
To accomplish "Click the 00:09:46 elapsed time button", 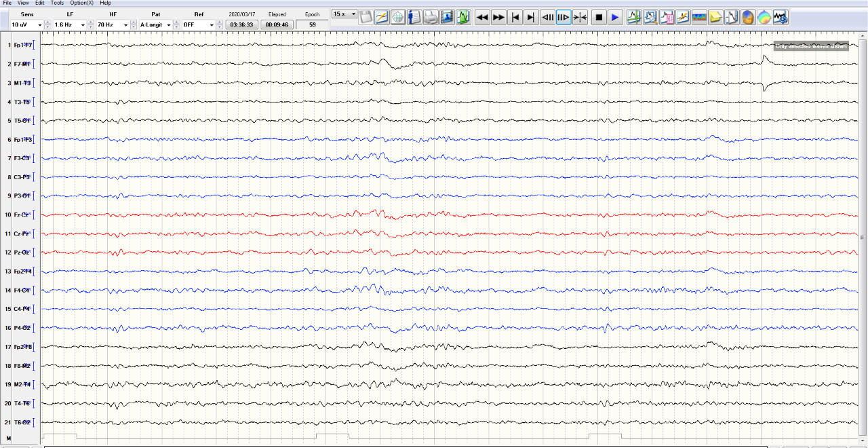I will click(277, 25).
